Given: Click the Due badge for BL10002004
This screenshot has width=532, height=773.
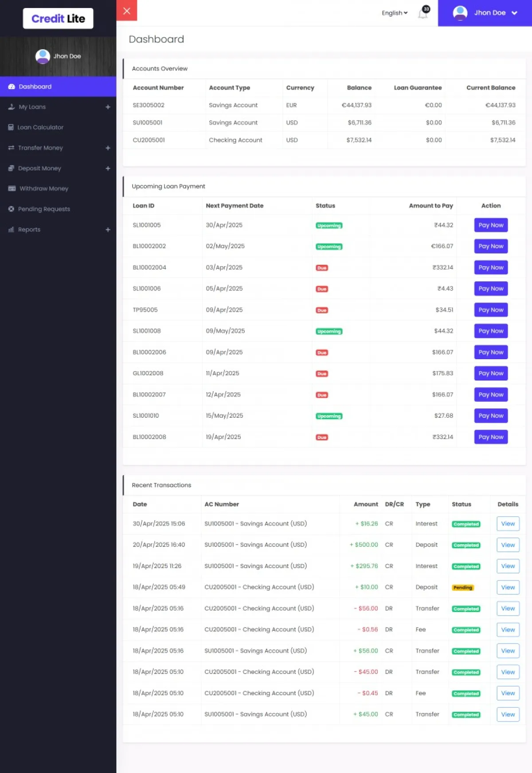Looking at the screenshot, I should tap(322, 268).
